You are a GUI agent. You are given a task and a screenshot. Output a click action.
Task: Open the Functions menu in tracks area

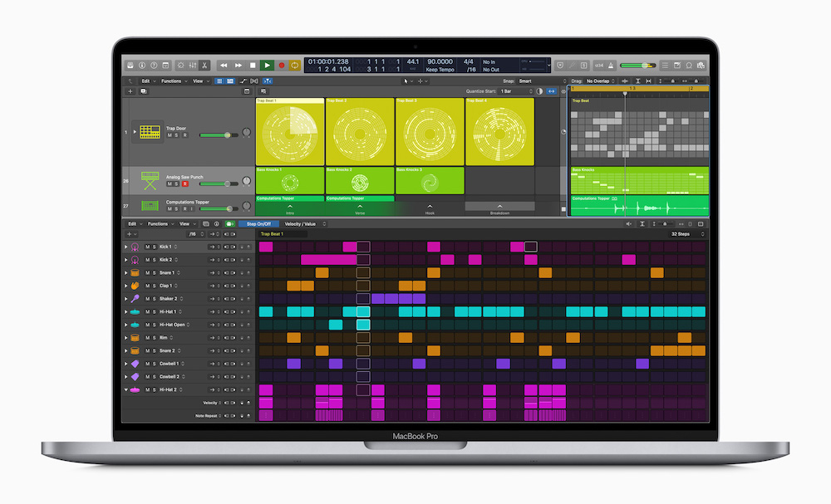[x=172, y=81]
